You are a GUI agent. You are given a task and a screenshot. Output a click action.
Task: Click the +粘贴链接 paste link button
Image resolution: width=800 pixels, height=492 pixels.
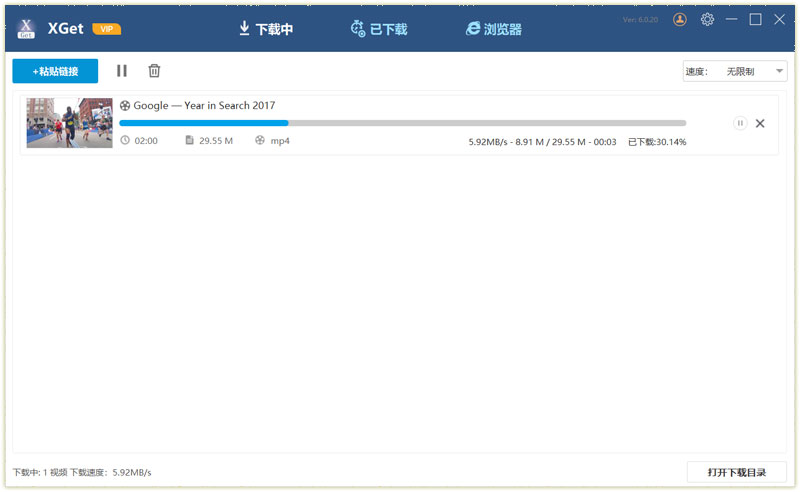(55, 71)
